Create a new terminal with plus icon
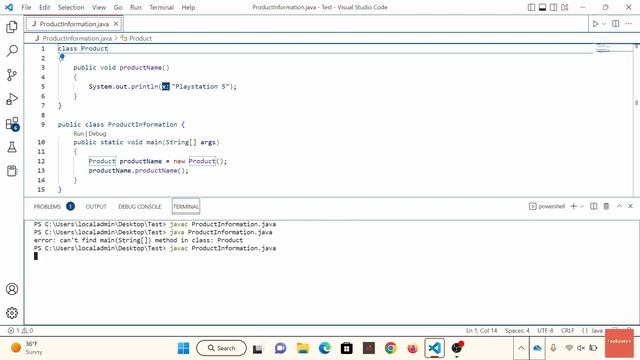 coord(573,206)
